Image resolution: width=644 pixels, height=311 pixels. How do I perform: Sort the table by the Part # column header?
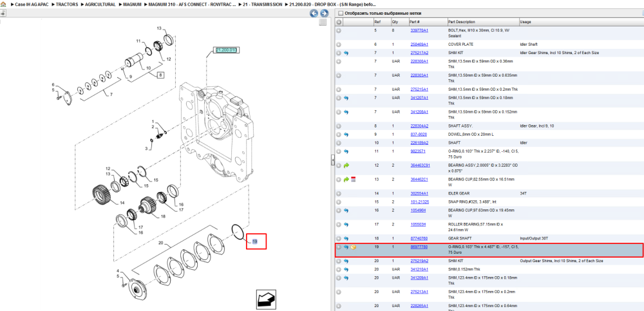click(x=414, y=22)
